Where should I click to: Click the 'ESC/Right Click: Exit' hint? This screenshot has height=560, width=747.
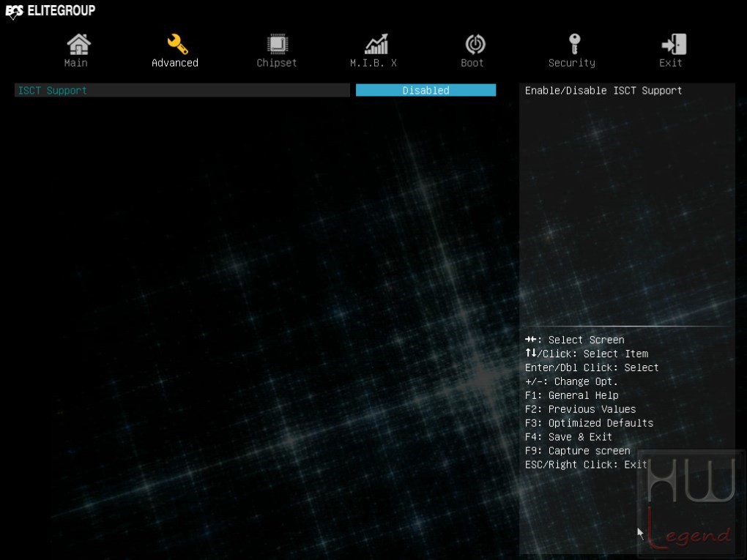(x=586, y=464)
